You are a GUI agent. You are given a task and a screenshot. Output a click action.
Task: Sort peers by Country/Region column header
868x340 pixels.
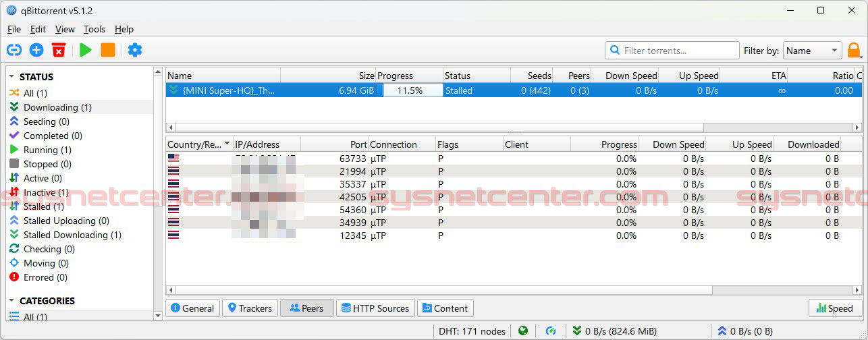[199, 144]
